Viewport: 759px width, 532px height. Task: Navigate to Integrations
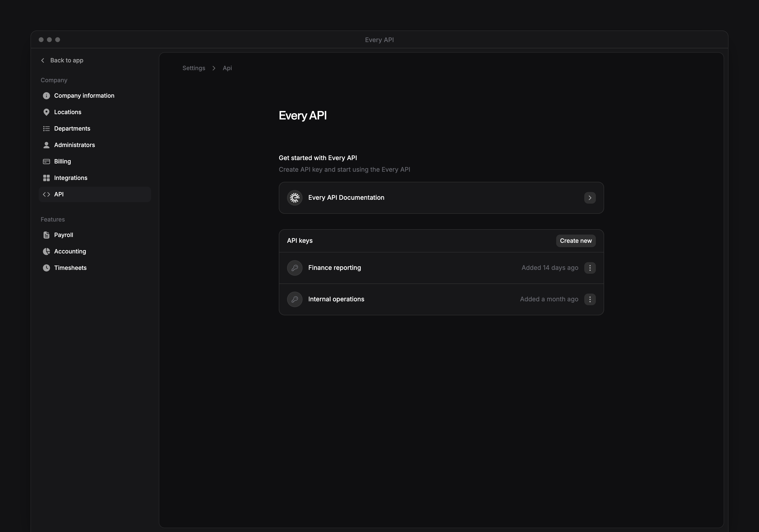pos(95,178)
